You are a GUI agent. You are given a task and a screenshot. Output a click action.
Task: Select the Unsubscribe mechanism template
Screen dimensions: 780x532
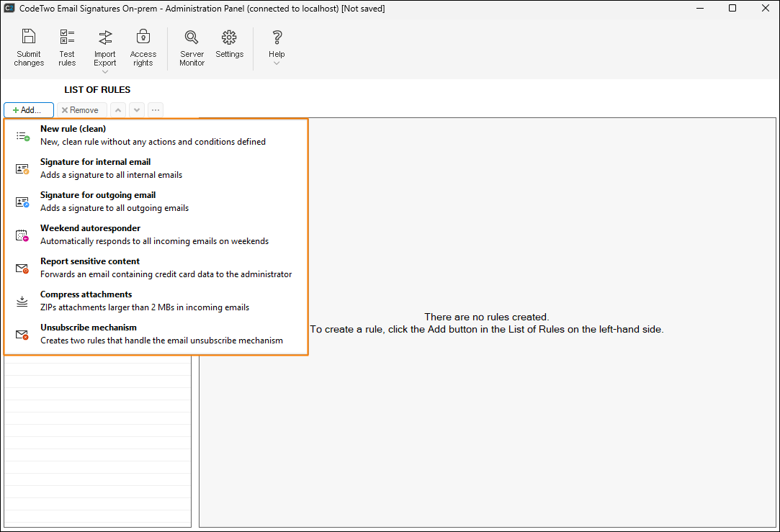click(89, 328)
